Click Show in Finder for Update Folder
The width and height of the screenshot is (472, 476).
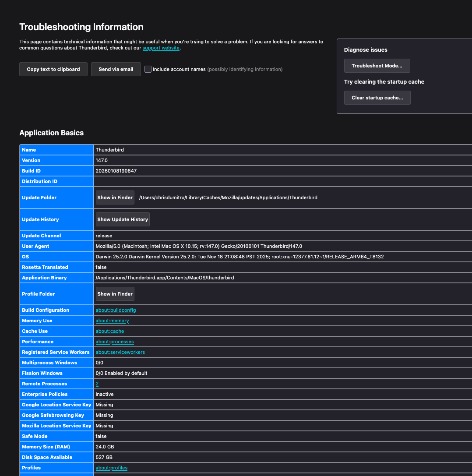click(115, 197)
